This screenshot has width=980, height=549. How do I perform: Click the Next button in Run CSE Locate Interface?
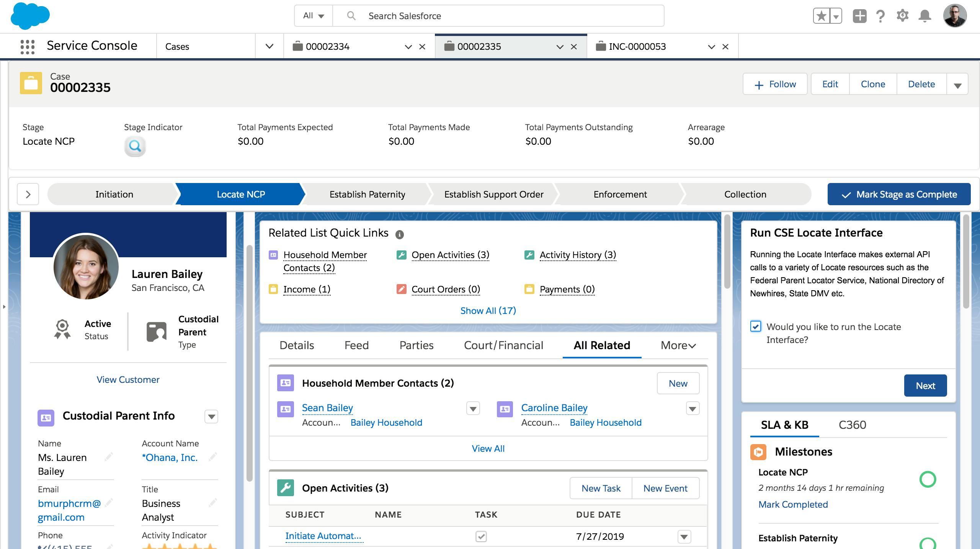926,386
